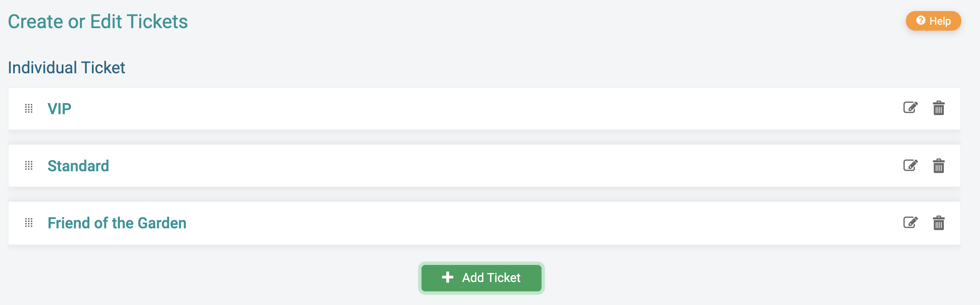This screenshot has width=980, height=305.
Task: Open the Standard ticket name link
Action: [79, 166]
